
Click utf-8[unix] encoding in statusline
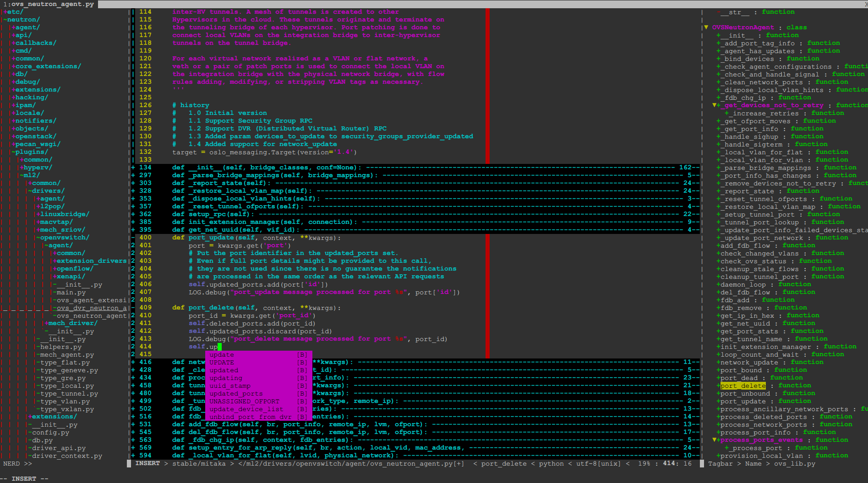point(599,463)
